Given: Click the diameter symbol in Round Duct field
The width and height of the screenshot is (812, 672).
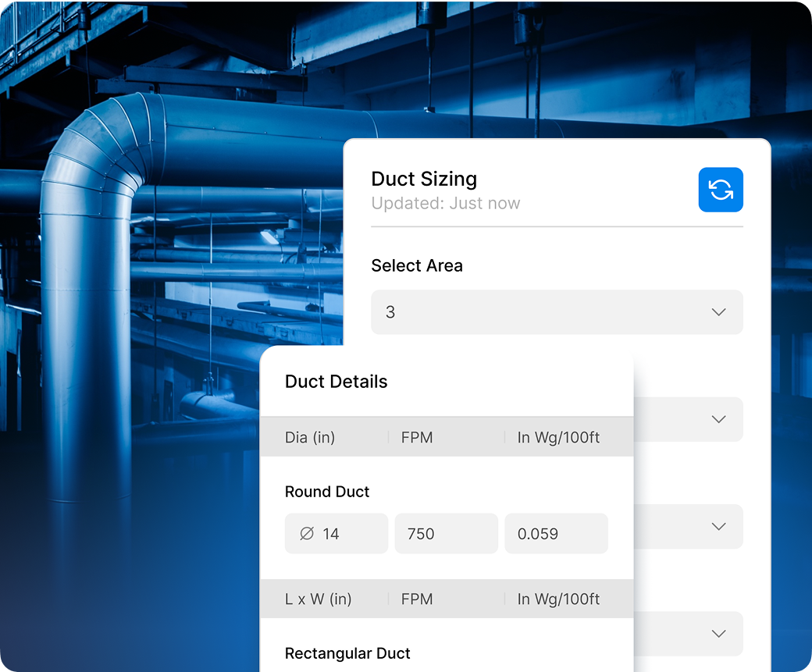Looking at the screenshot, I should [x=307, y=534].
